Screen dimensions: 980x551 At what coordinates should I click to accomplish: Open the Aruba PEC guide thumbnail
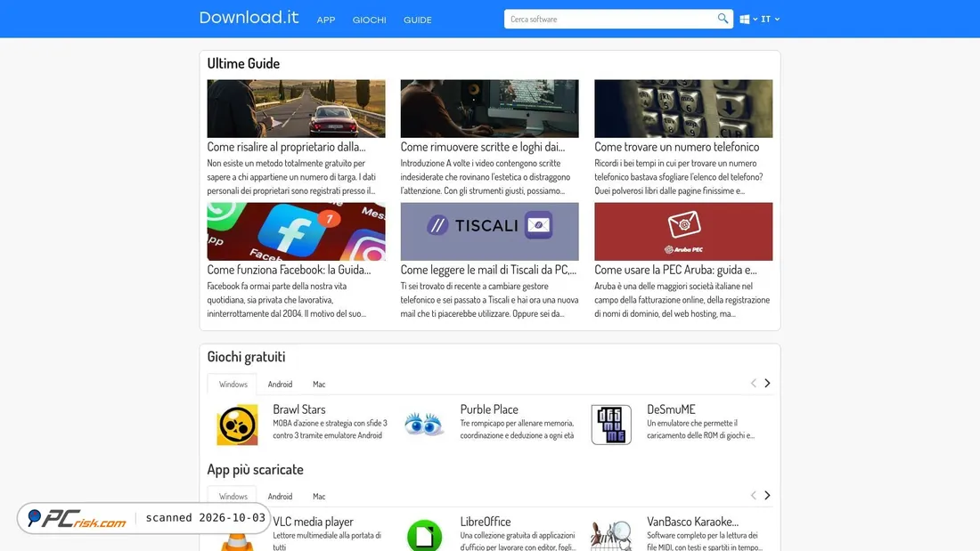point(683,231)
